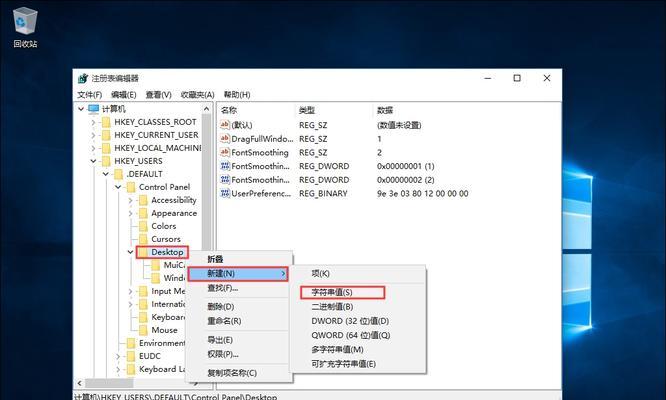Viewport: 666px width, 400px height.
Task: Expand the HKEY_CLASSES_ROOT node
Action: click(93, 122)
